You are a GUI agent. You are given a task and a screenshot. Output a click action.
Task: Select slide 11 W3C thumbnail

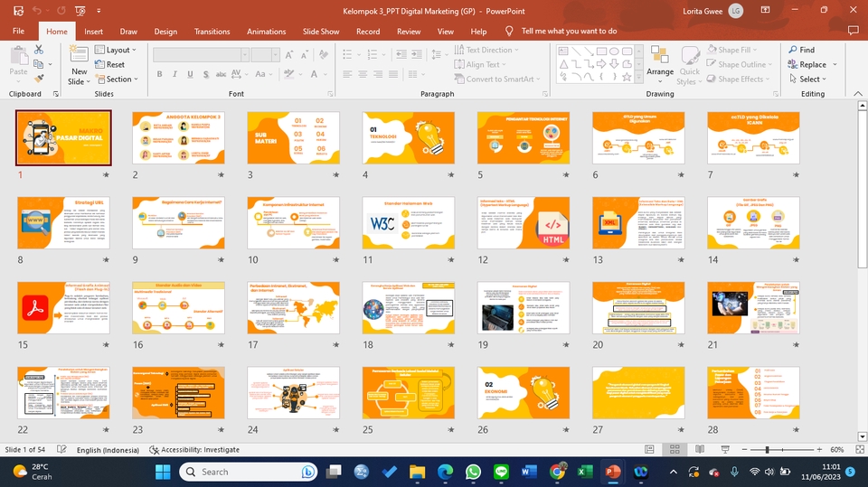(x=408, y=222)
